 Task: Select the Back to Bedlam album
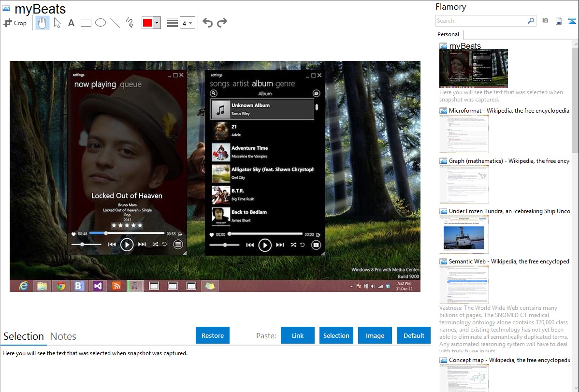coord(262,216)
